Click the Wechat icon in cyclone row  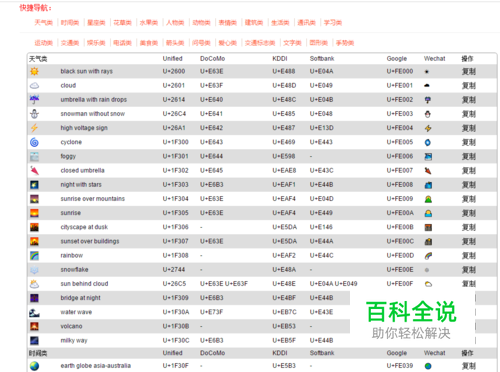point(428,143)
